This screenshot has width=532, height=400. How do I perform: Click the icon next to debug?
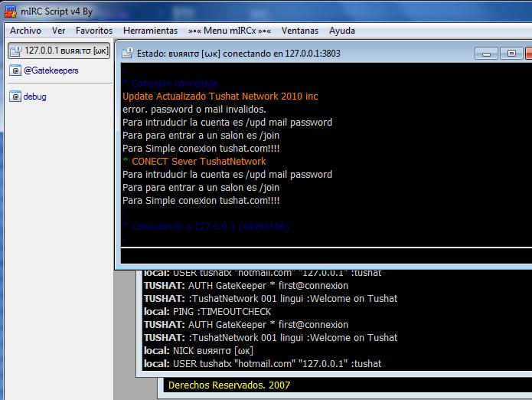pyautogui.click(x=15, y=97)
